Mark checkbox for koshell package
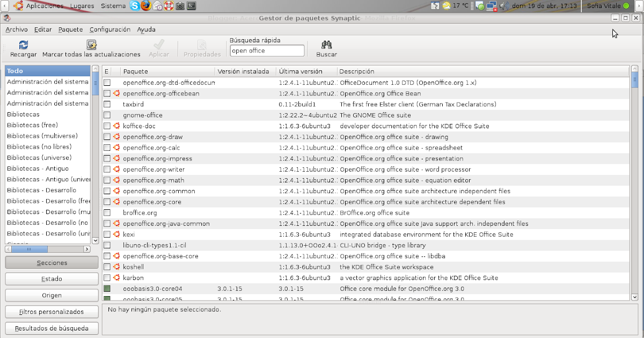644x338 pixels. pos(107,267)
